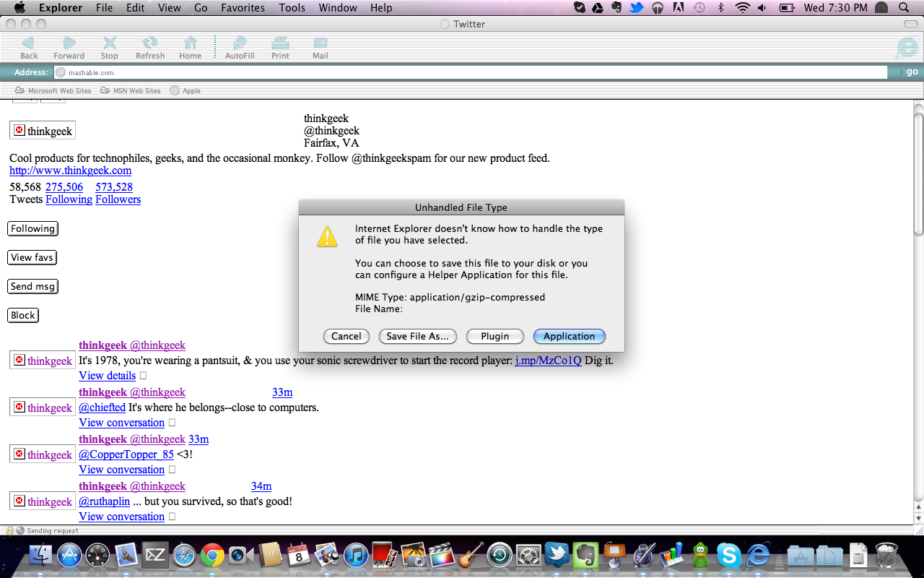This screenshot has width=924, height=578.
Task: Choose the Plugin button in dialog
Action: click(x=494, y=336)
